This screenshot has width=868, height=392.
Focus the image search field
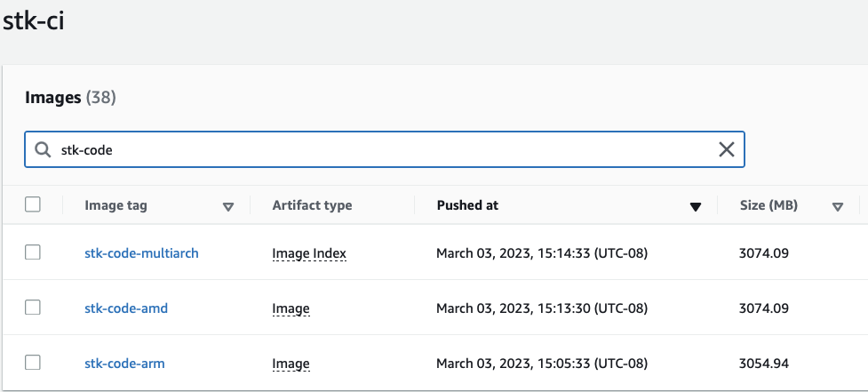385,149
